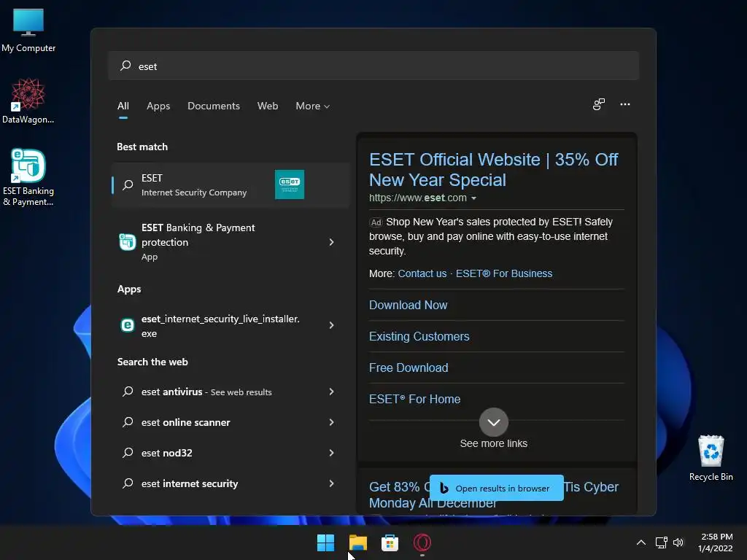Expand eset online scanner suggestion arrow

[332, 422]
